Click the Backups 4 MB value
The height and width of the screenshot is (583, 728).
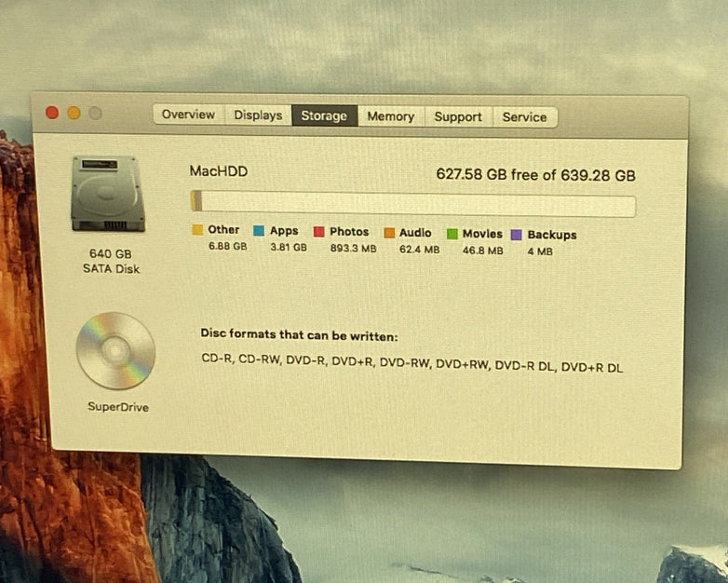pos(540,251)
